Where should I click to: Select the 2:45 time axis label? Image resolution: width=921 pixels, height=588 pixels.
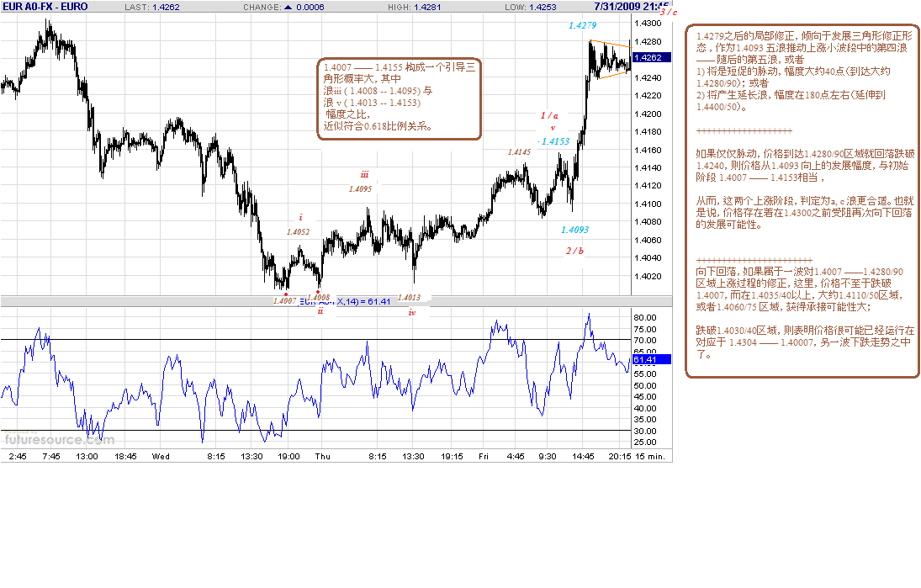coord(18,457)
